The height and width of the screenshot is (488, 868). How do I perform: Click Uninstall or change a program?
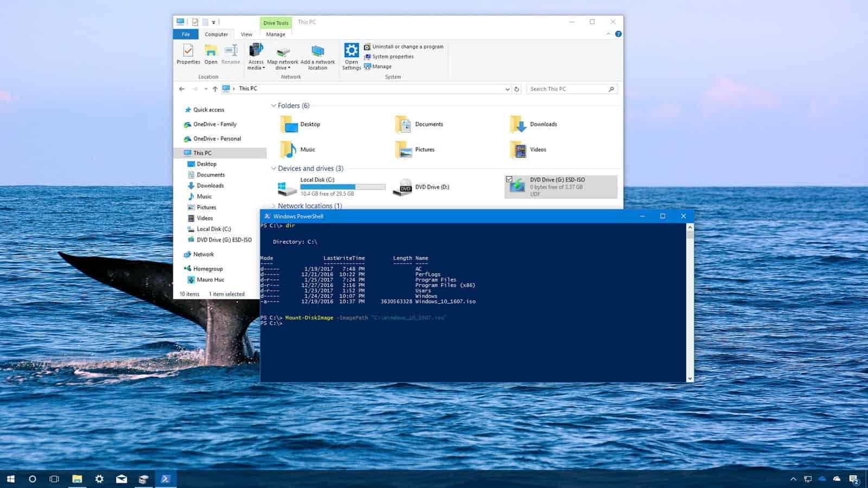[x=404, y=47]
